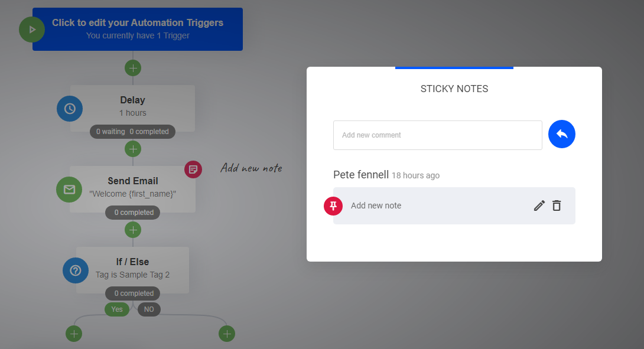
Task: Click the Delay clock icon
Action: click(x=70, y=109)
